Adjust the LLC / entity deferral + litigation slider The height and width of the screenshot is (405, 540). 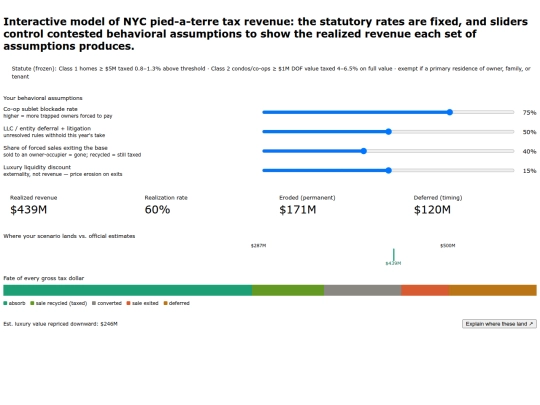pos(388,132)
